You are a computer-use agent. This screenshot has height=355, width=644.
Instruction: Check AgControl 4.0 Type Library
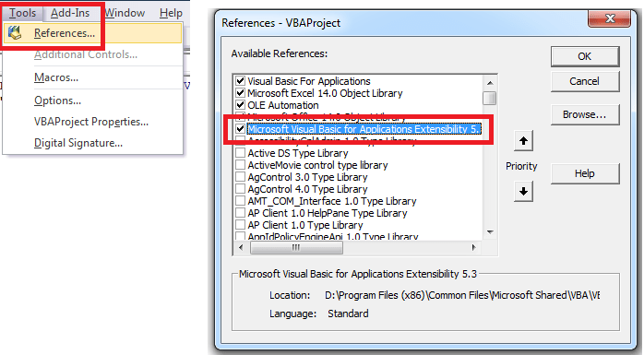click(x=240, y=189)
